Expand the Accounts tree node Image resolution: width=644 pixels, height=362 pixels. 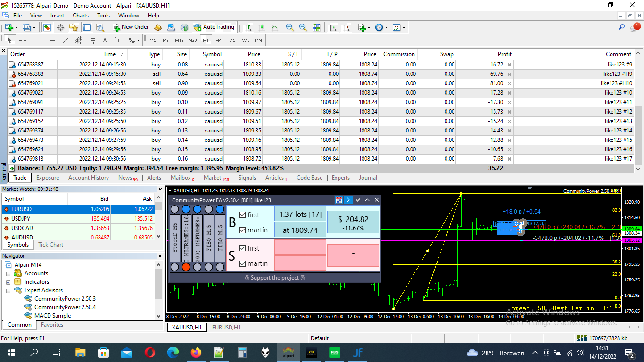point(8,273)
